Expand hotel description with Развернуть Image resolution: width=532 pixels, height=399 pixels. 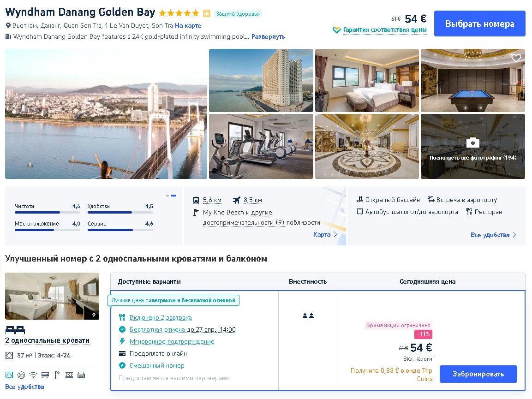coord(268,36)
